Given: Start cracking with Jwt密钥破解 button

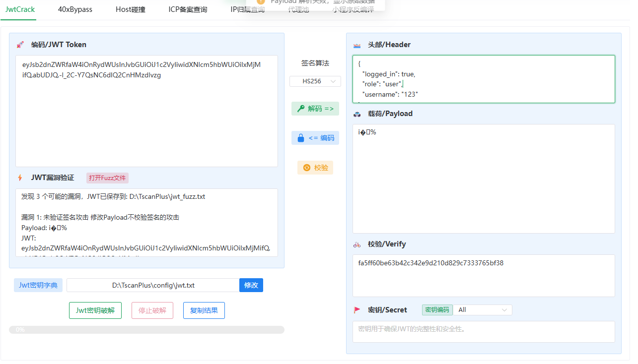Looking at the screenshot, I should [95, 310].
